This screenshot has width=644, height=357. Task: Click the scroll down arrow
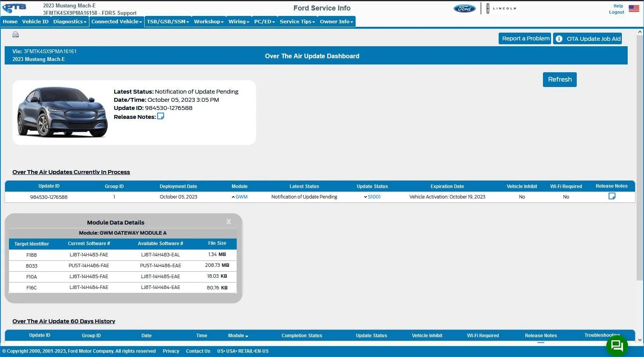click(x=640, y=340)
